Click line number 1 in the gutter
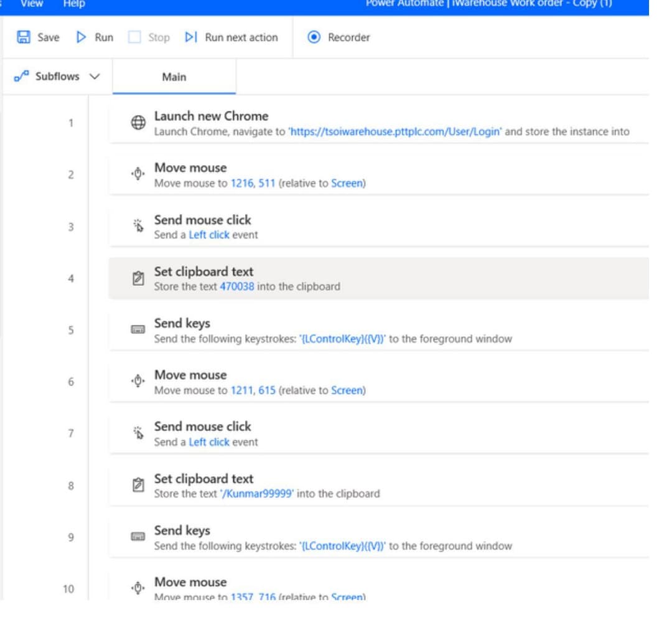This screenshot has height=622, width=672. tap(71, 123)
